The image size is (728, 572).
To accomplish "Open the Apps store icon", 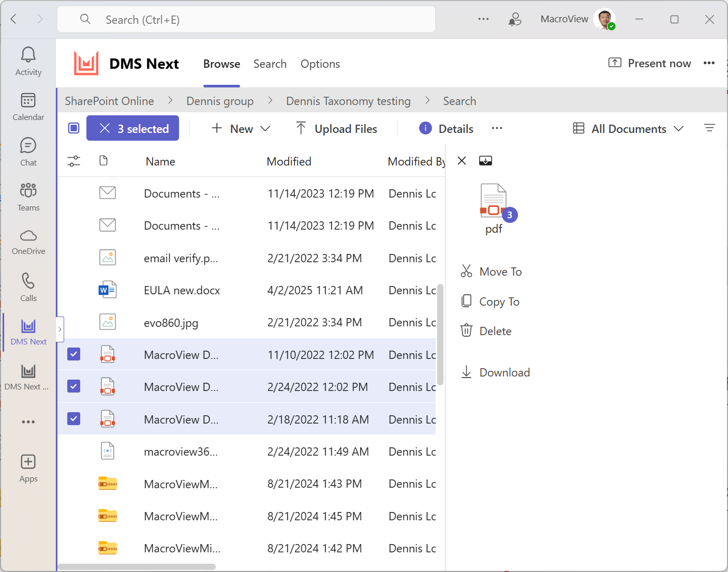I will pyautogui.click(x=28, y=469).
